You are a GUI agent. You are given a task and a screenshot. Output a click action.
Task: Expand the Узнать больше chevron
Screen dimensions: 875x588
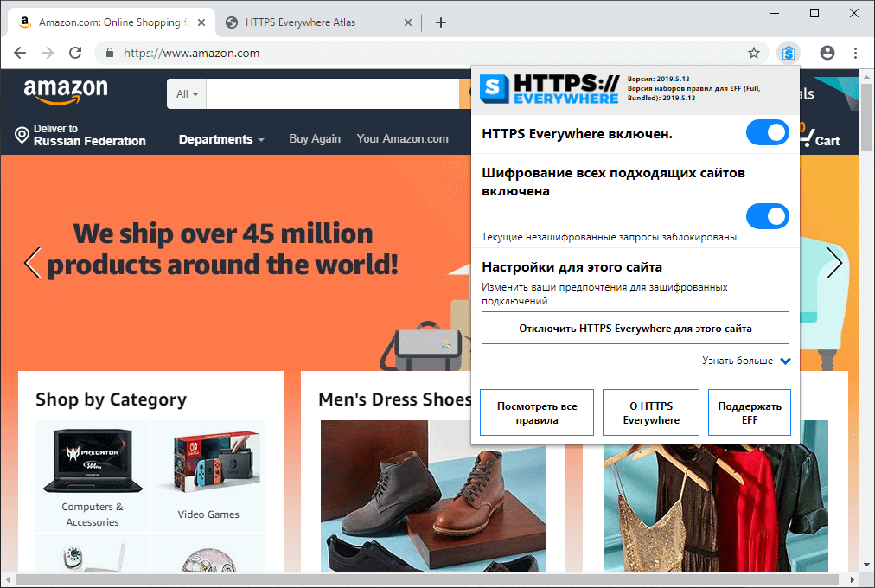click(785, 361)
